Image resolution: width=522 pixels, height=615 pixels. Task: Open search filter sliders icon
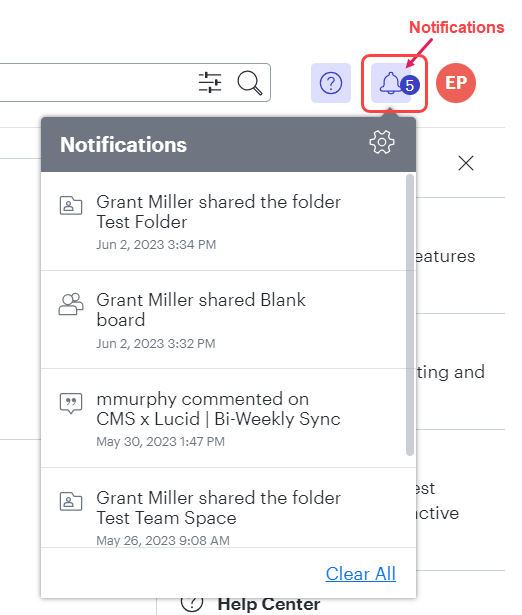[x=210, y=82]
